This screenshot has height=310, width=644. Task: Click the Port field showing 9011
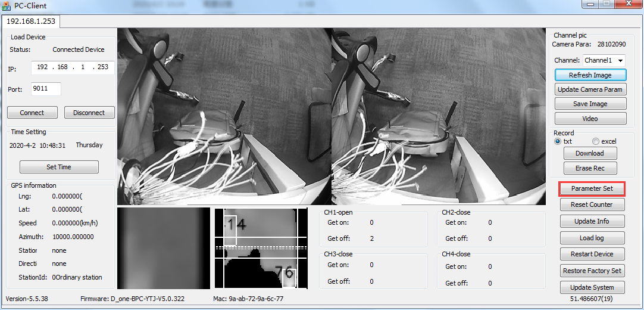click(x=46, y=89)
